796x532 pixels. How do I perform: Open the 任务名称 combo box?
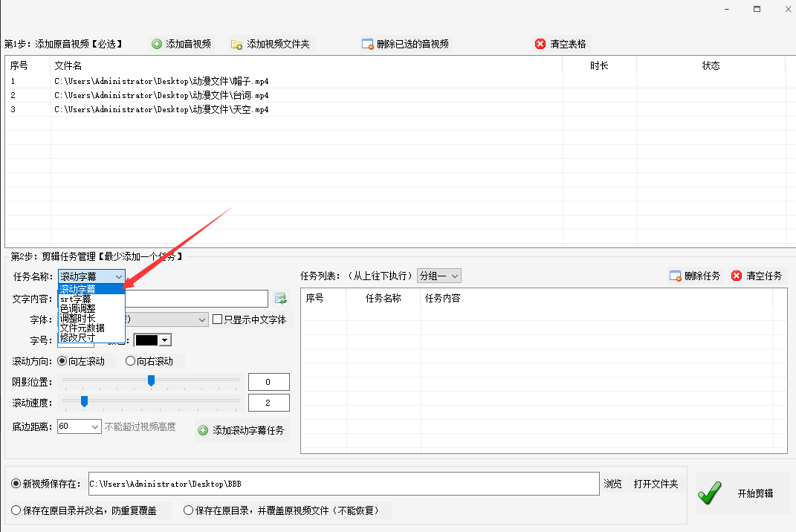point(91,276)
